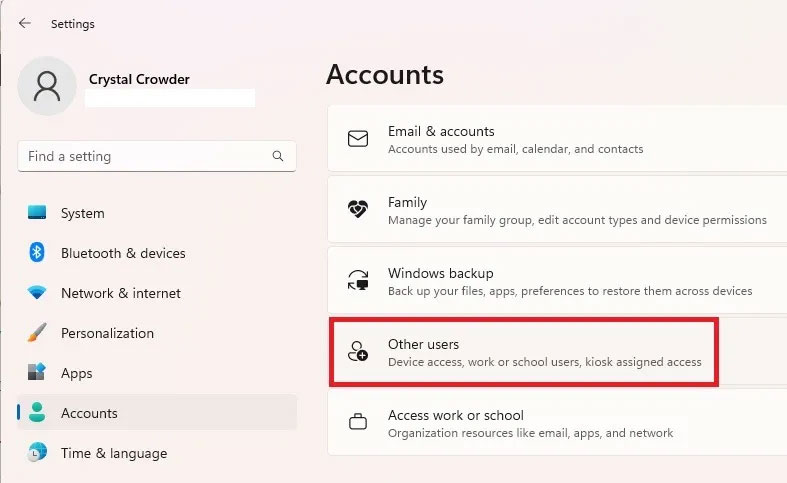Click the back arrow in Settings header
The height and width of the screenshot is (483, 787).
point(25,23)
